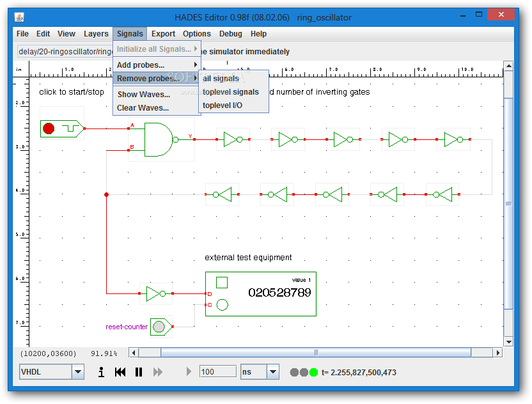
Task: Select the bottom-row inverter nearest the junction
Action: click(223, 194)
